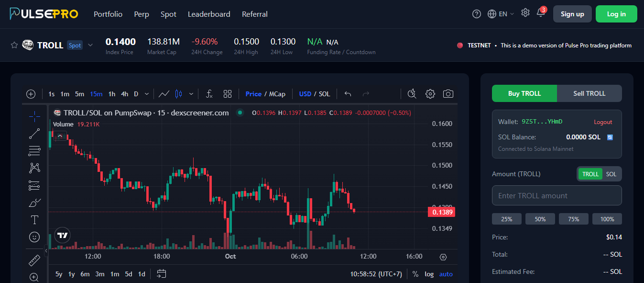The image size is (644, 283).
Task: Open the notifications bell
Action: [x=541, y=13]
